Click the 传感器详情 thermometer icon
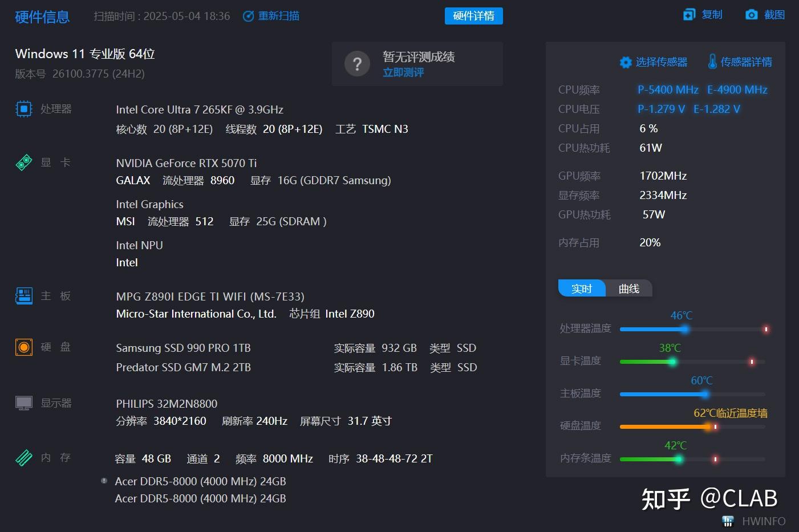The image size is (799, 532). 712,62
